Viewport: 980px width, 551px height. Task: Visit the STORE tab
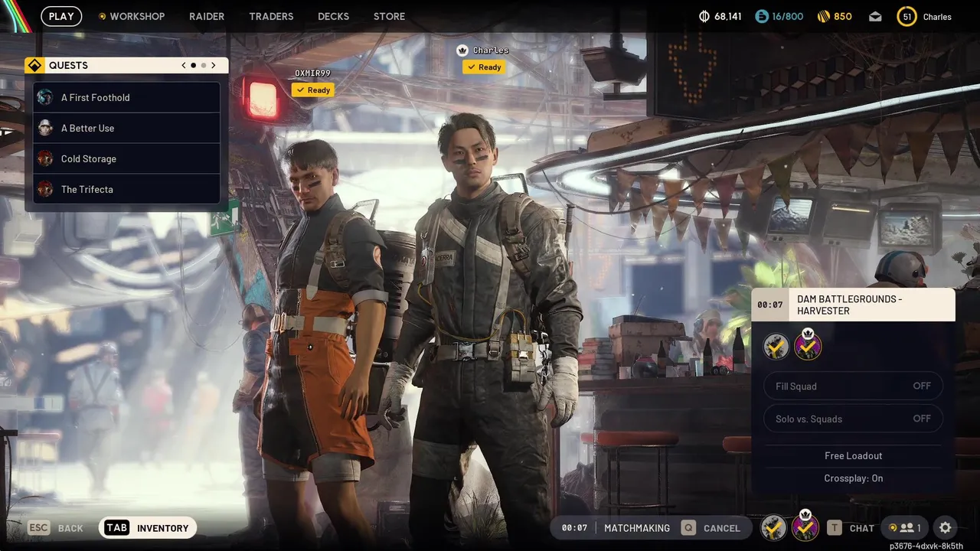point(389,16)
